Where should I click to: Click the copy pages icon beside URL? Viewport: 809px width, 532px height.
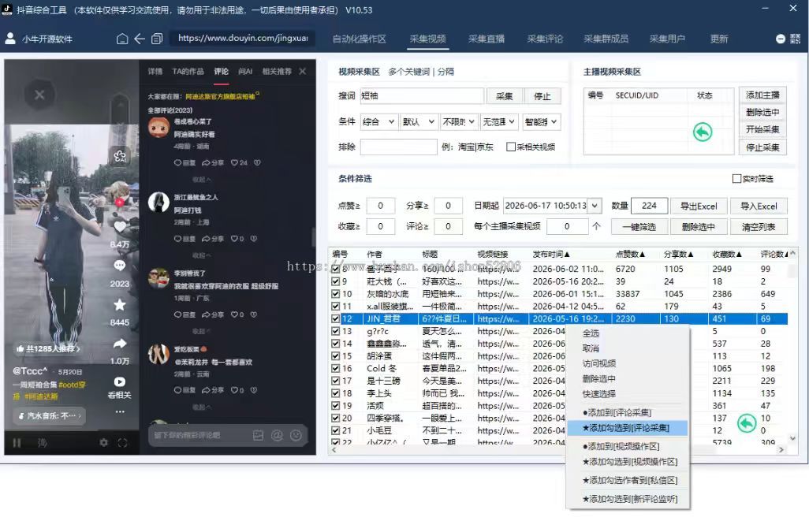point(157,39)
